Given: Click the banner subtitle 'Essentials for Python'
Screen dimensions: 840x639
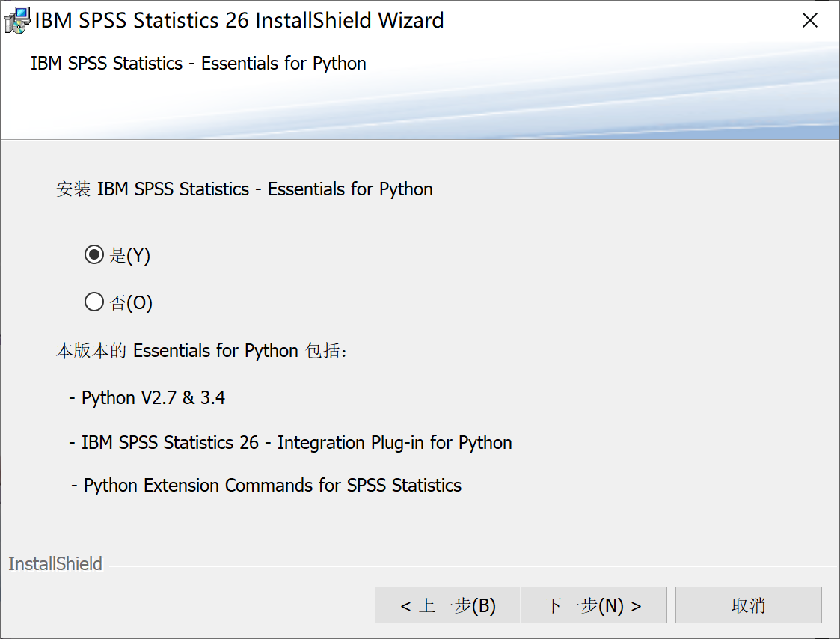Looking at the screenshot, I should 283,64.
